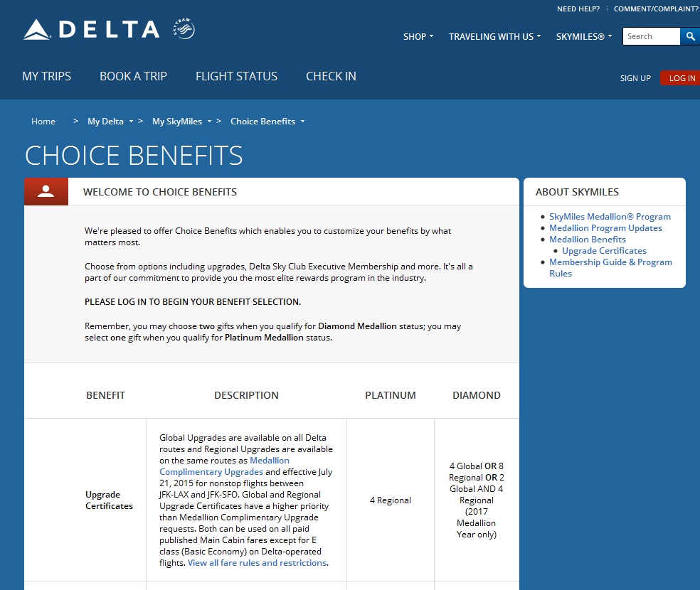Viewport: 700px width, 590px height.
Task: Click the Need Help link
Action: tap(578, 9)
